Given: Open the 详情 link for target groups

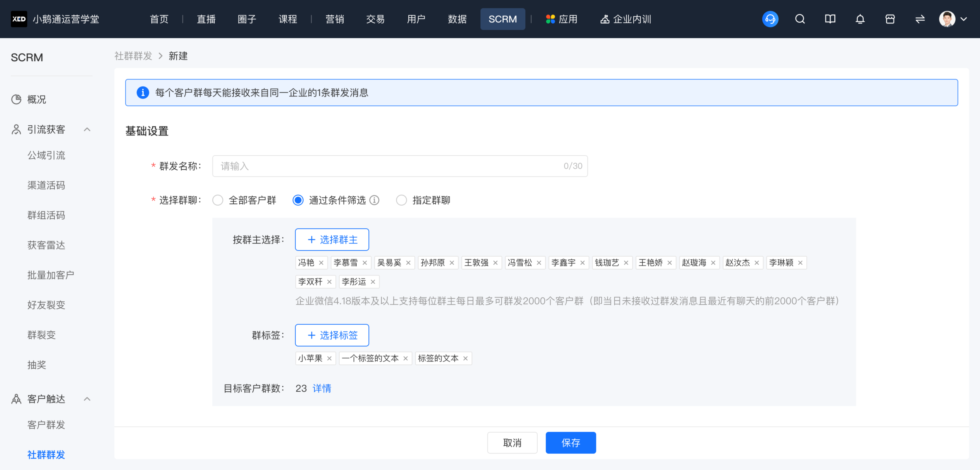Looking at the screenshot, I should 322,388.
